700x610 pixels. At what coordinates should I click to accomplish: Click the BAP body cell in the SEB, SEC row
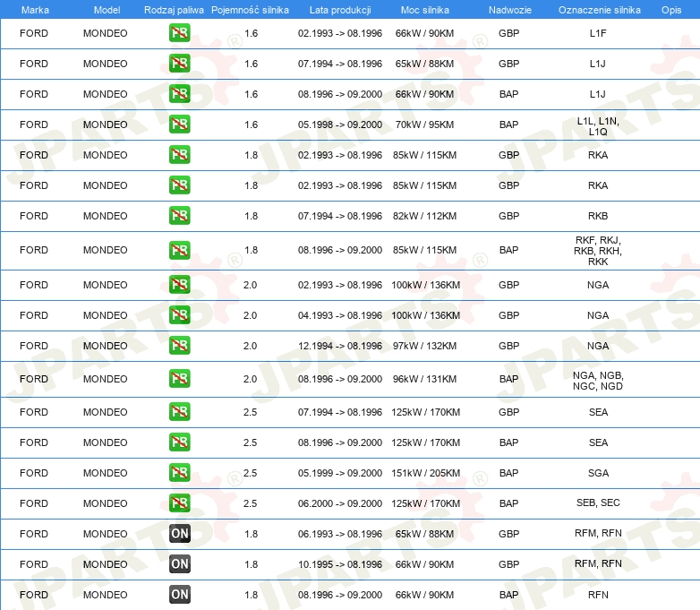pos(508,503)
